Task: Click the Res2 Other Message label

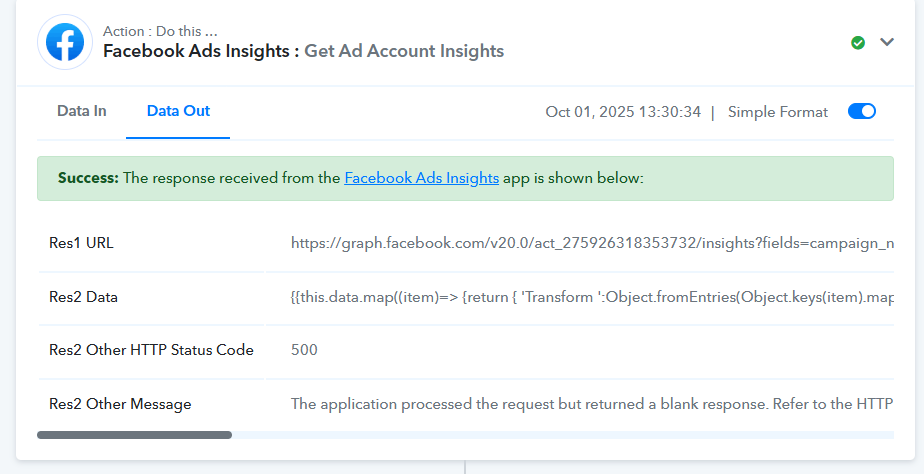Action: pyautogui.click(x=120, y=404)
